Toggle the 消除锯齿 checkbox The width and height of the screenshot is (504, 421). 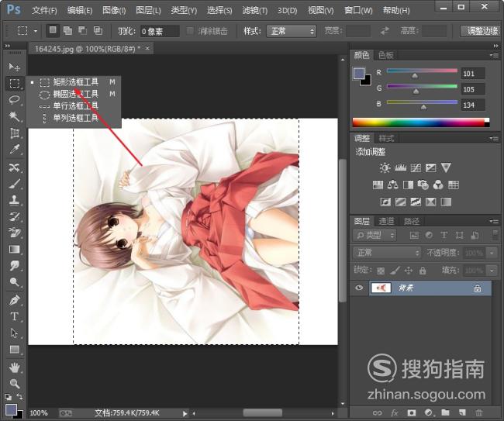coord(190,31)
